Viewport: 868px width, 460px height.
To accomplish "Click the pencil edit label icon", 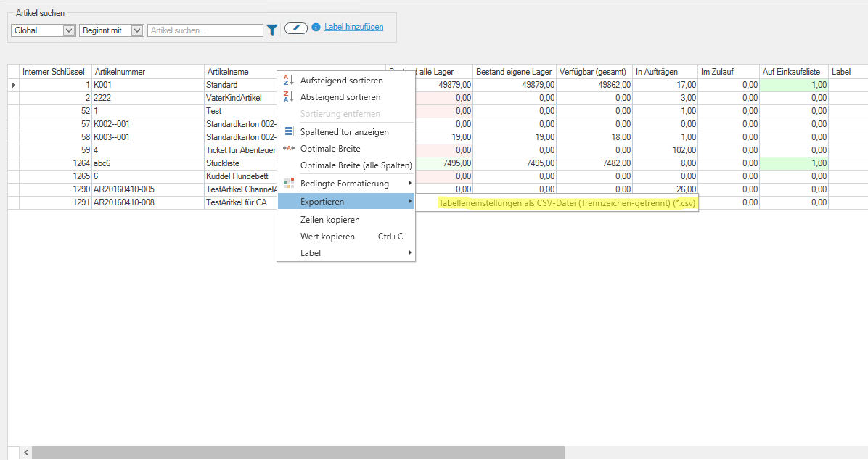I will click(x=296, y=28).
